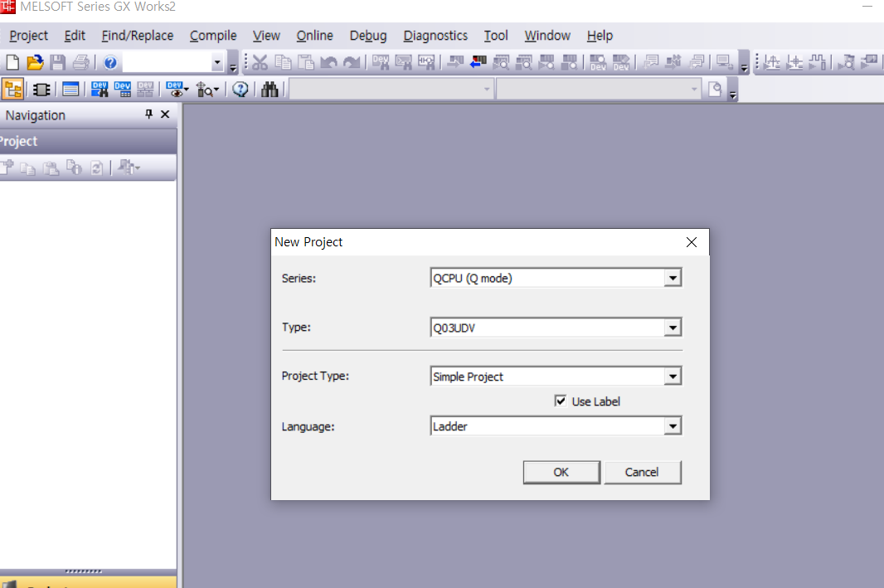
Task: Open the Tool menu
Action: (496, 36)
